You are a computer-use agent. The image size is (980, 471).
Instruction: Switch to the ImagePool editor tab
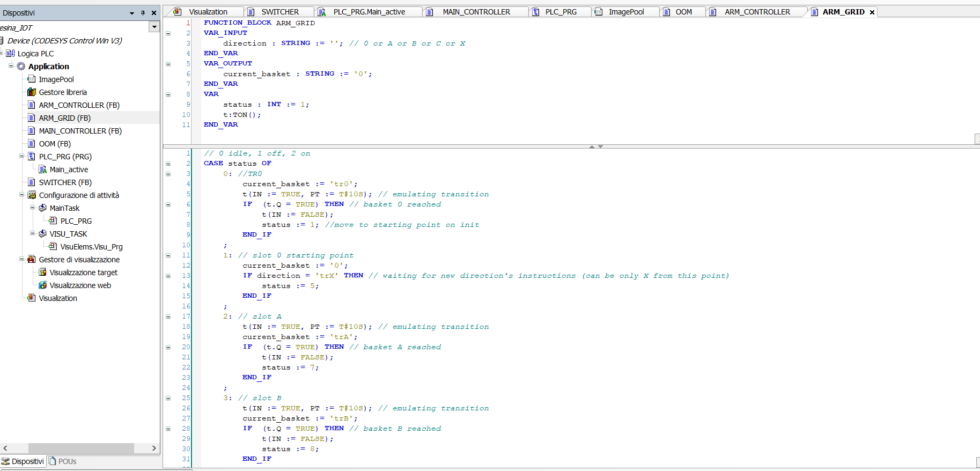(x=626, y=12)
